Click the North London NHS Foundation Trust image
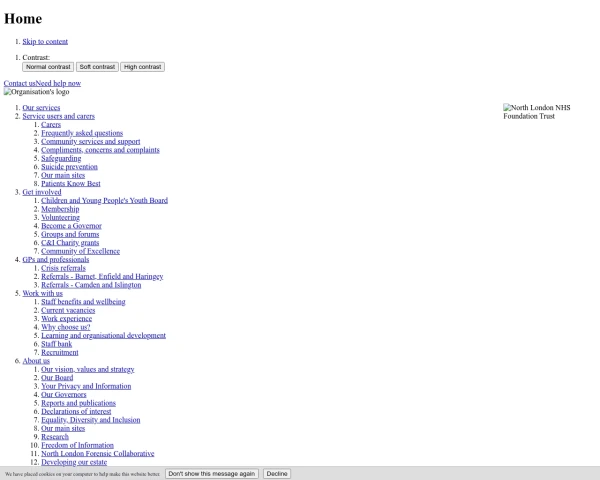Image resolution: width=600 pixels, height=480 pixels. pos(536,112)
